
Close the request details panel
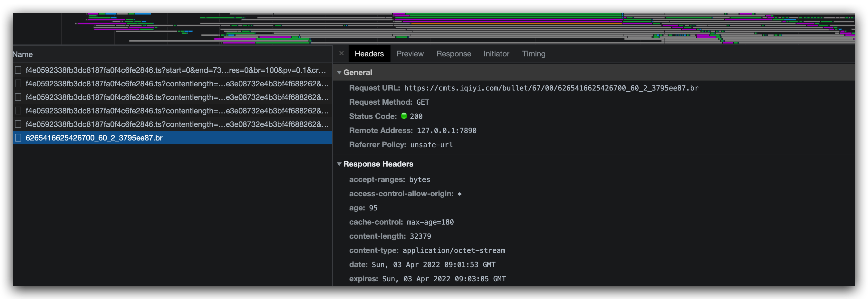341,53
